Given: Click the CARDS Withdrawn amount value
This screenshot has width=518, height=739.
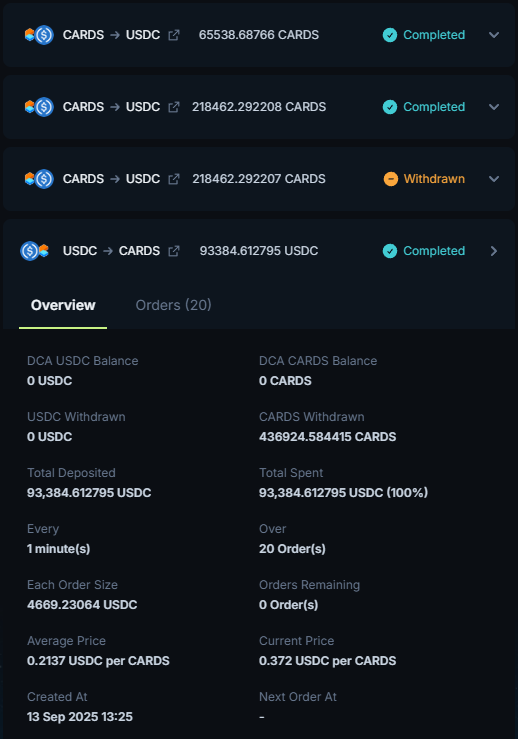Looking at the screenshot, I should tap(328, 437).
